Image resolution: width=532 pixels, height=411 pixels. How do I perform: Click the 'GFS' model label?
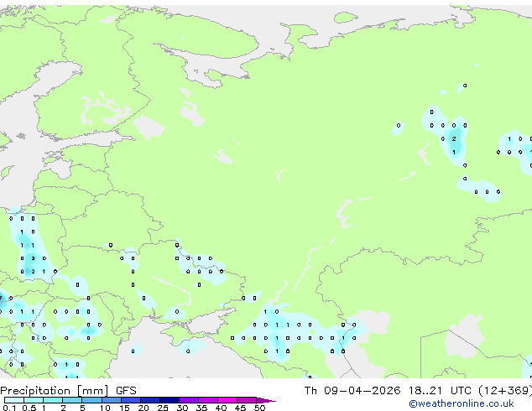pos(126,391)
